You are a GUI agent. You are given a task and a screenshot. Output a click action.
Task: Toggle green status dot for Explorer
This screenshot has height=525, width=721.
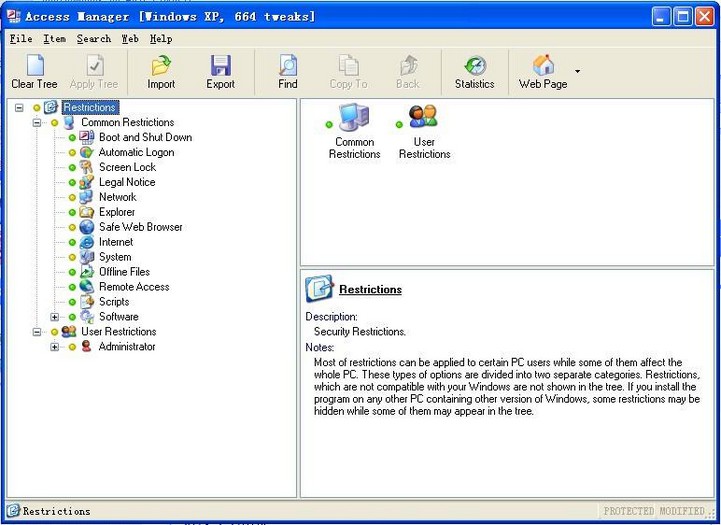(72, 212)
